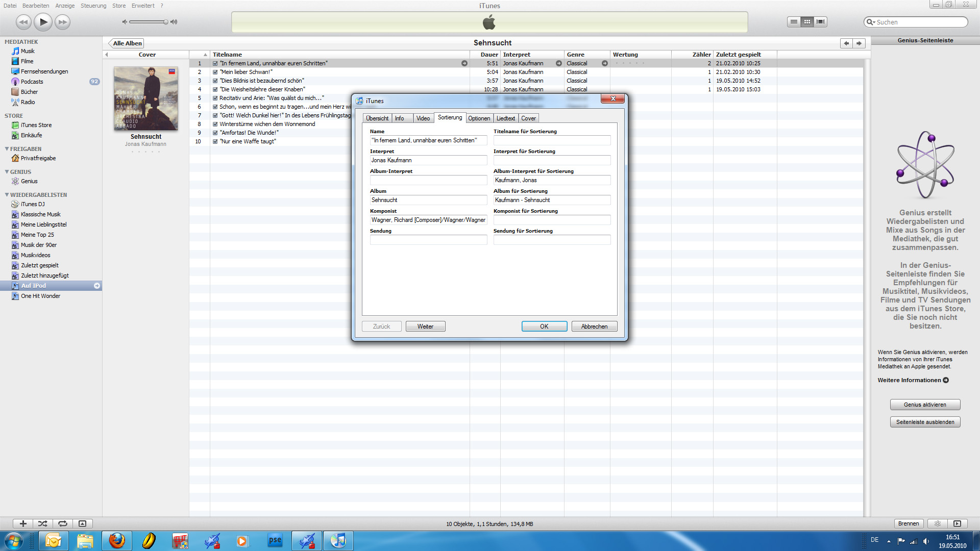Switch to Cover Flow view icon
The height and width of the screenshot is (551, 980).
820,22
